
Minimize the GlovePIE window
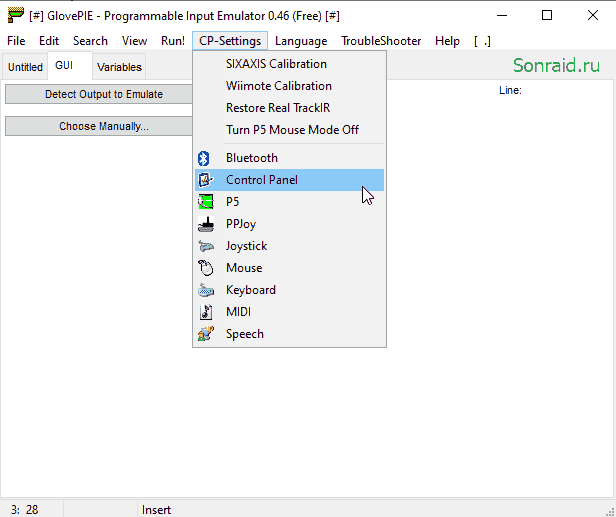click(x=502, y=16)
